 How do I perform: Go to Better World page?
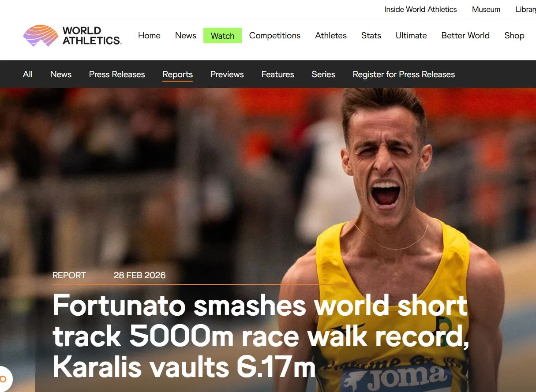465,36
